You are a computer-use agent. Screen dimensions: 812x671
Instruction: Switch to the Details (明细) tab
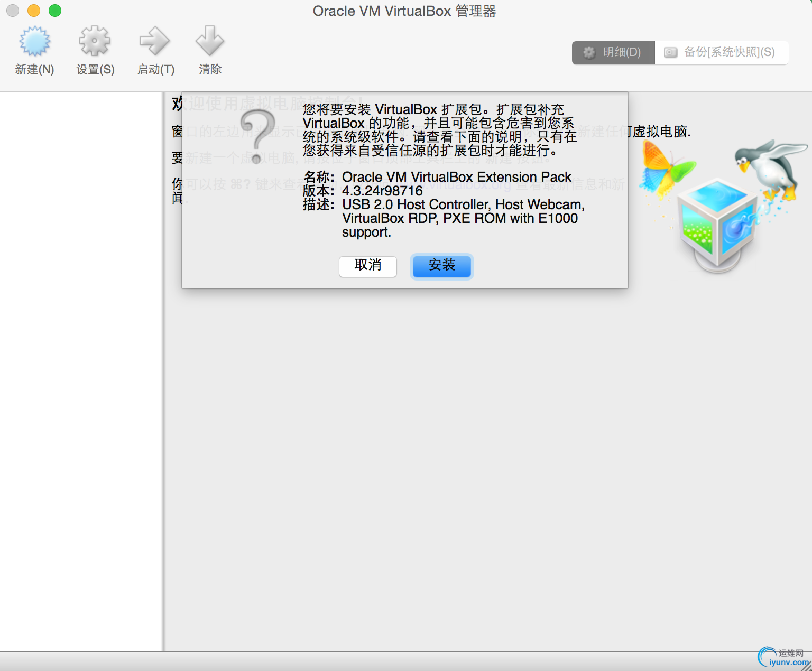[x=613, y=52]
